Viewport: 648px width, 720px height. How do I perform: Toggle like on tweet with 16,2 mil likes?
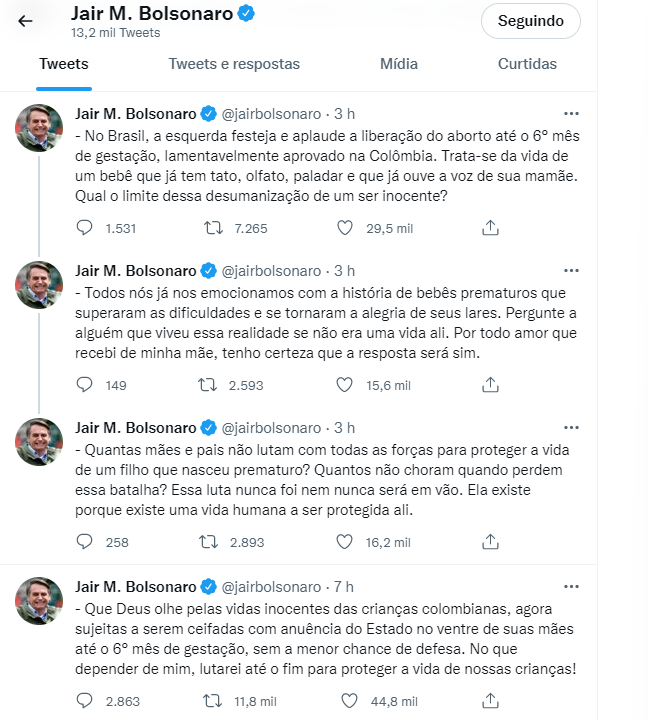pyautogui.click(x=345, y=542)
